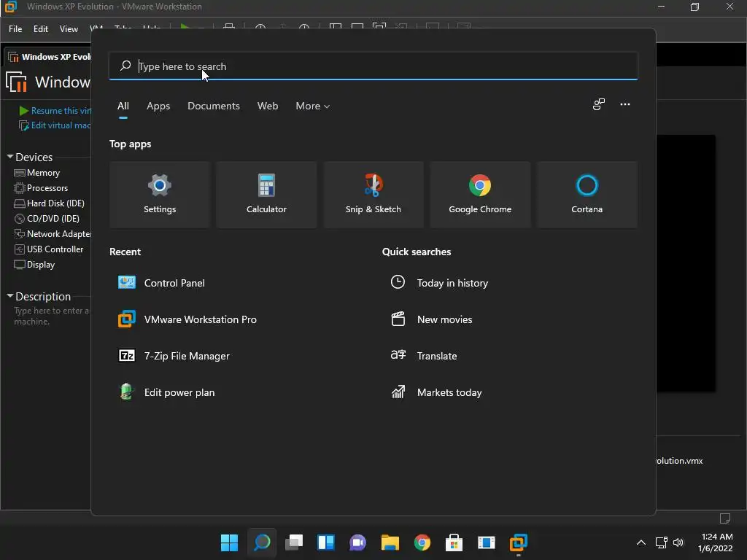Switch to the Documents search tab

pos(214,106)
